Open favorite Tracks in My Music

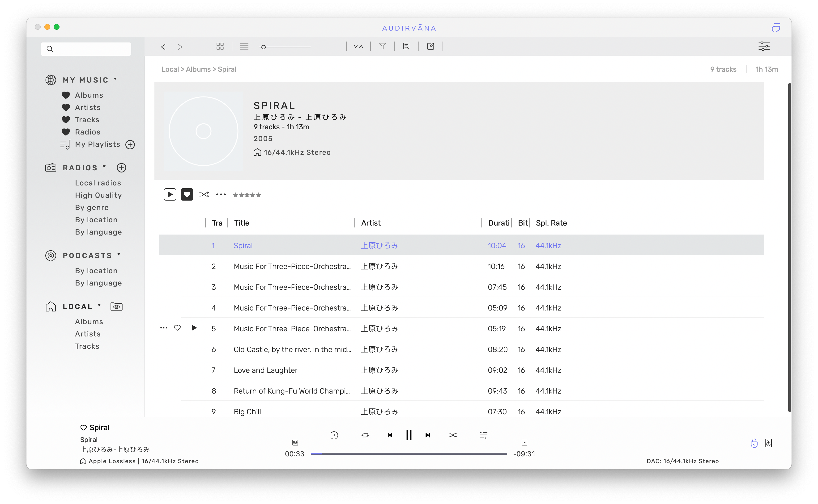tap(87, 120)
